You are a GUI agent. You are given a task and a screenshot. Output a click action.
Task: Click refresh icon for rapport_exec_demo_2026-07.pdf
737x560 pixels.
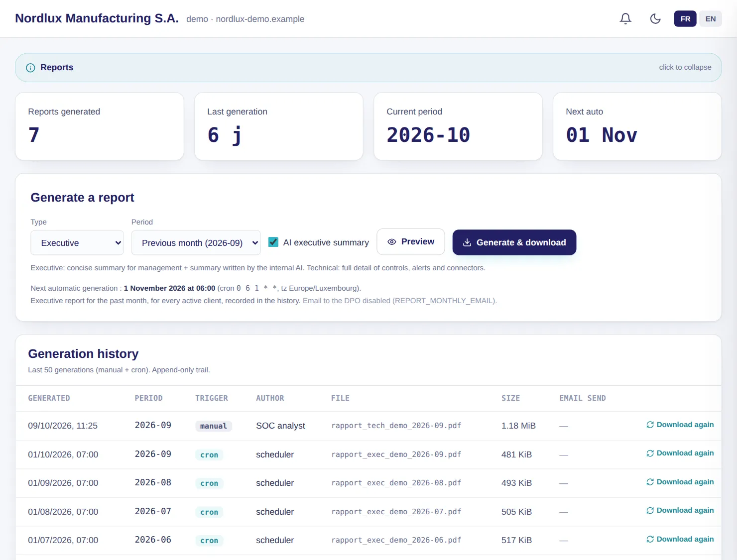pos(650,510)
